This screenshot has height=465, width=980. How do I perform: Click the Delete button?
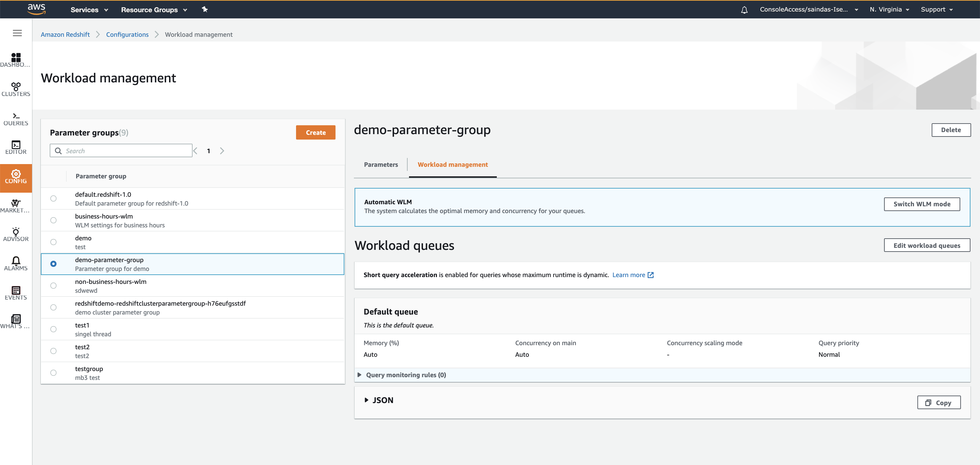point(951,130)
